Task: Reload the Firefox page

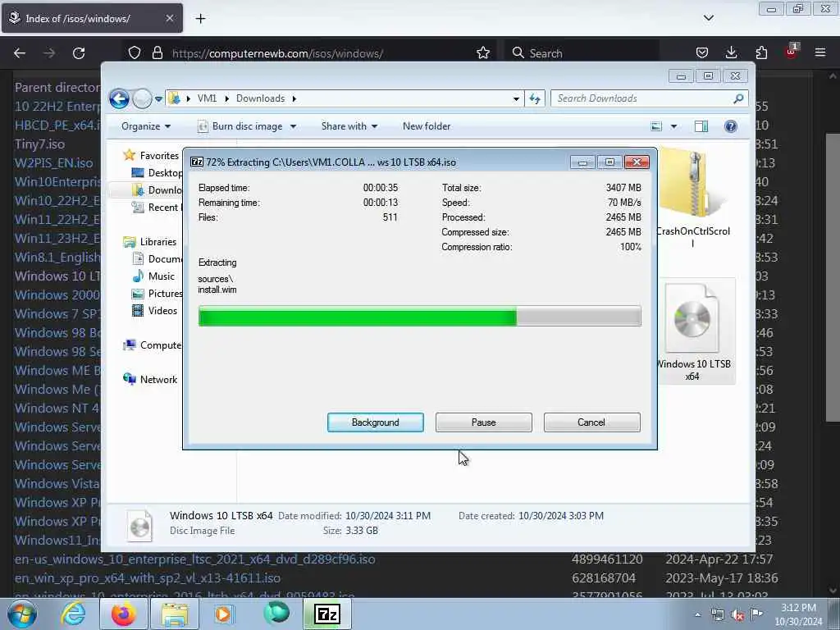Action: (x=79, y=53)
